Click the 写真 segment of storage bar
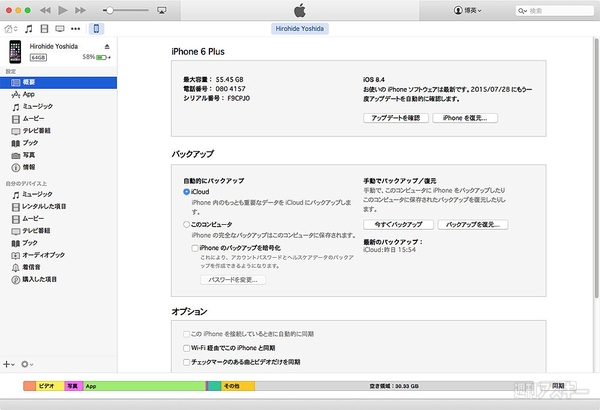This screenshot has width=600, height=410. tap(74, 386)
